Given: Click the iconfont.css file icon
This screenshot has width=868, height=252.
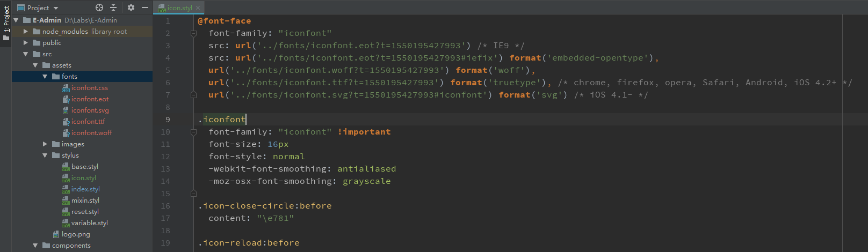Looking at the screenshot, I should click(x=66, y=88).
